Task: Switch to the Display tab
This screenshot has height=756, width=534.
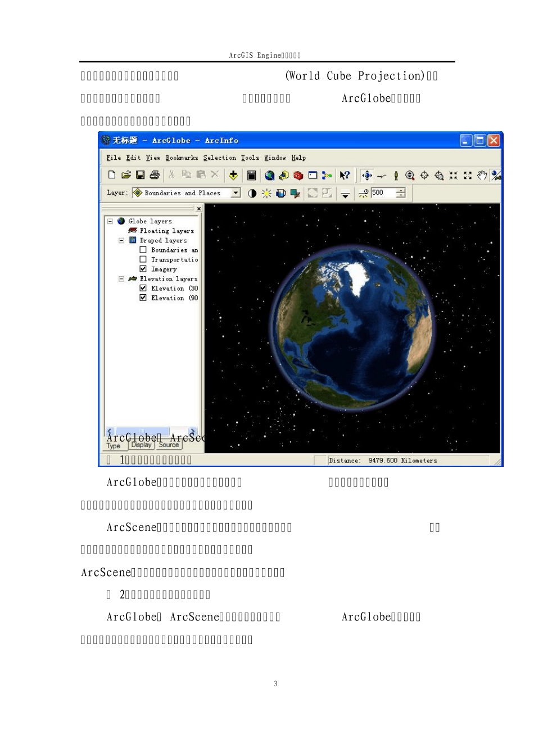Action: [x=141, y=445]
